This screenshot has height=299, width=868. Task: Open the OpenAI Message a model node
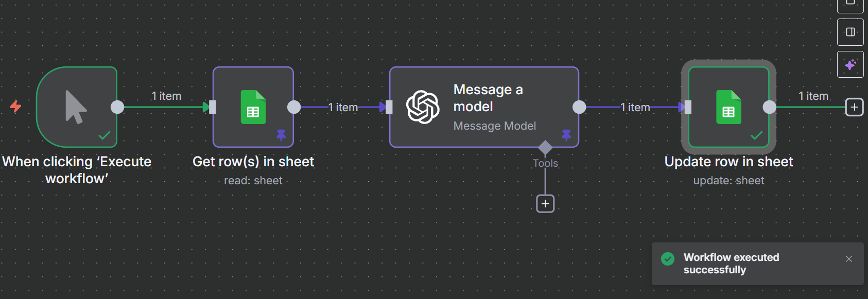tap(484, 107)
